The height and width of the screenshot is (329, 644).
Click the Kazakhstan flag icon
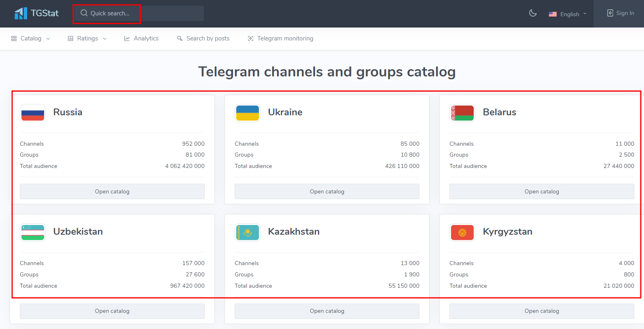(248, 232)
